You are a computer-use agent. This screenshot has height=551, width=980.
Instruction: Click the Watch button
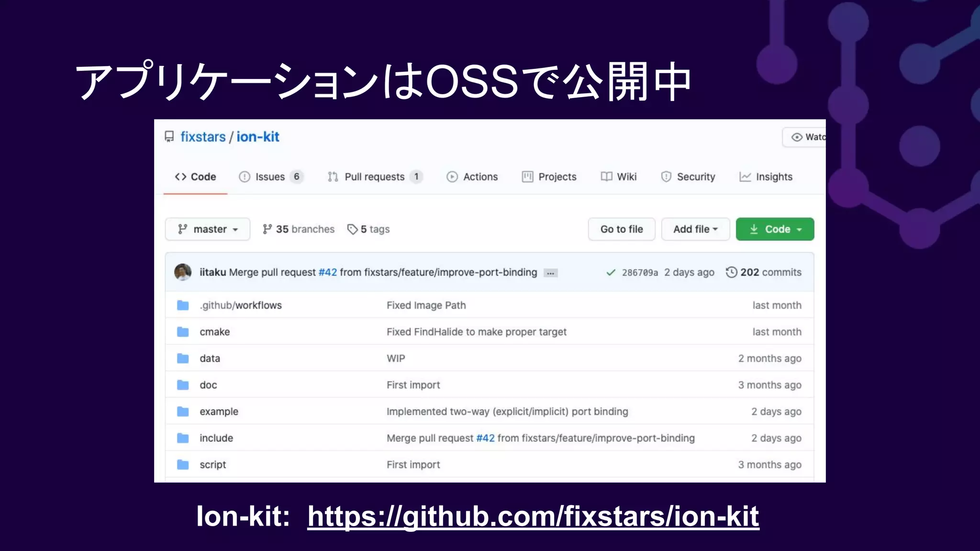[x=805, y=137]
